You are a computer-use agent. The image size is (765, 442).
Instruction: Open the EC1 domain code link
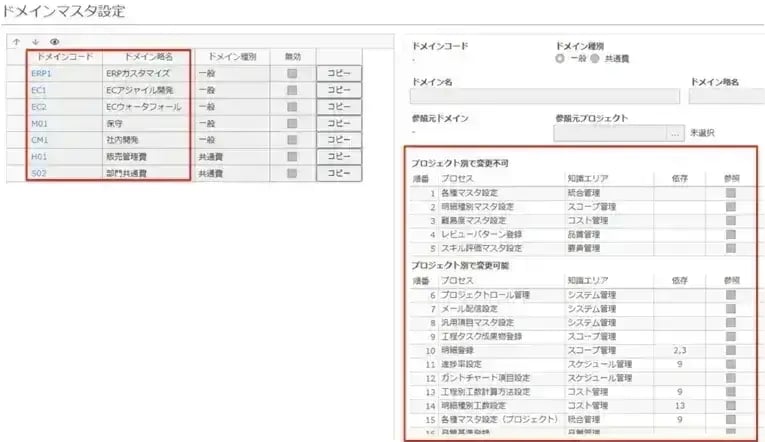[x=39, y=90]
